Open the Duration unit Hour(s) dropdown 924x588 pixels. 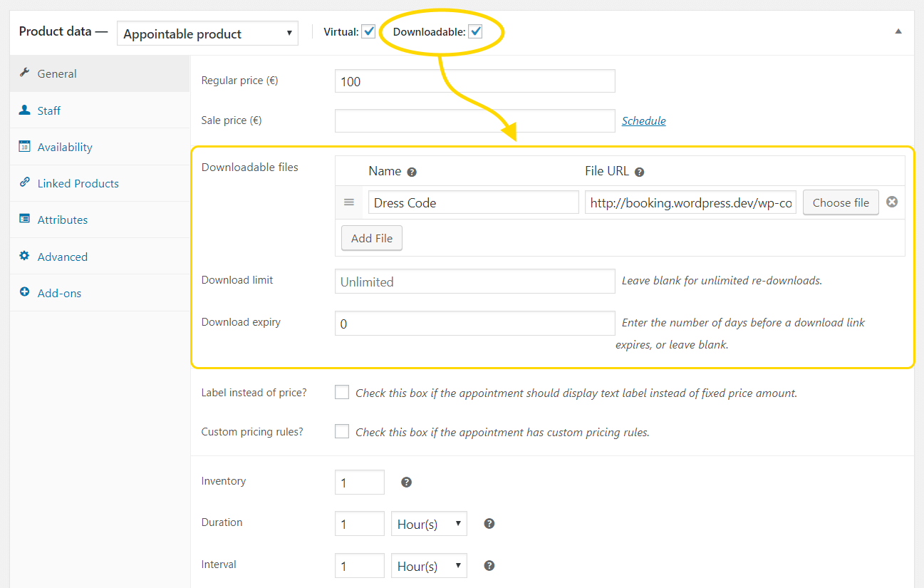click(429, 524)
